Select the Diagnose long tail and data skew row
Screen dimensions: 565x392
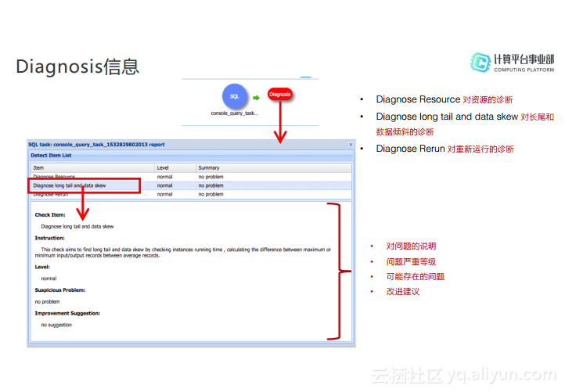192,185
